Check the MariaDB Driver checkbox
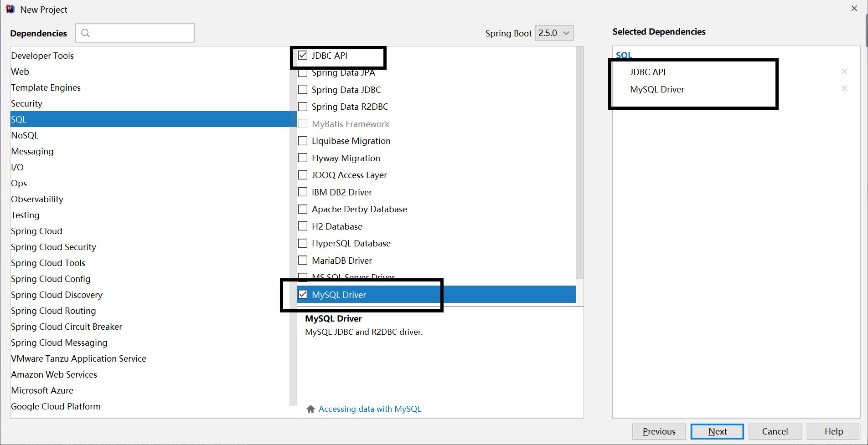 [303, 261]
